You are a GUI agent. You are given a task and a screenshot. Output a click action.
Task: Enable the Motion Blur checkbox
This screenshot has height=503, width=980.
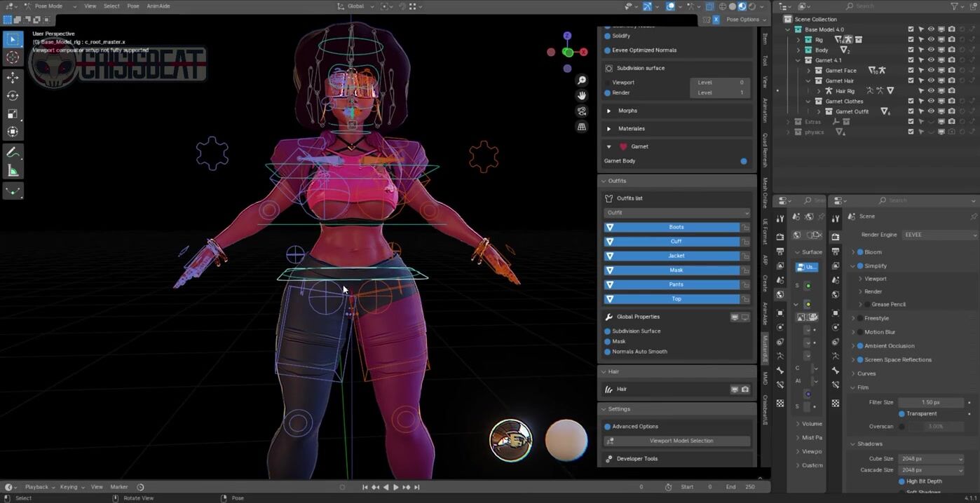point(860,332)
